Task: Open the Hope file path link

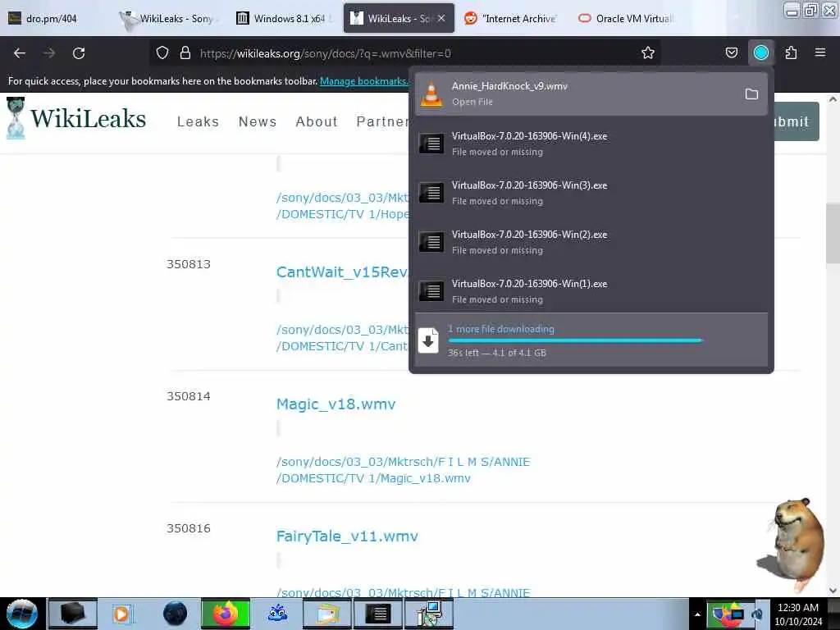Action: [x=342, y=206]
